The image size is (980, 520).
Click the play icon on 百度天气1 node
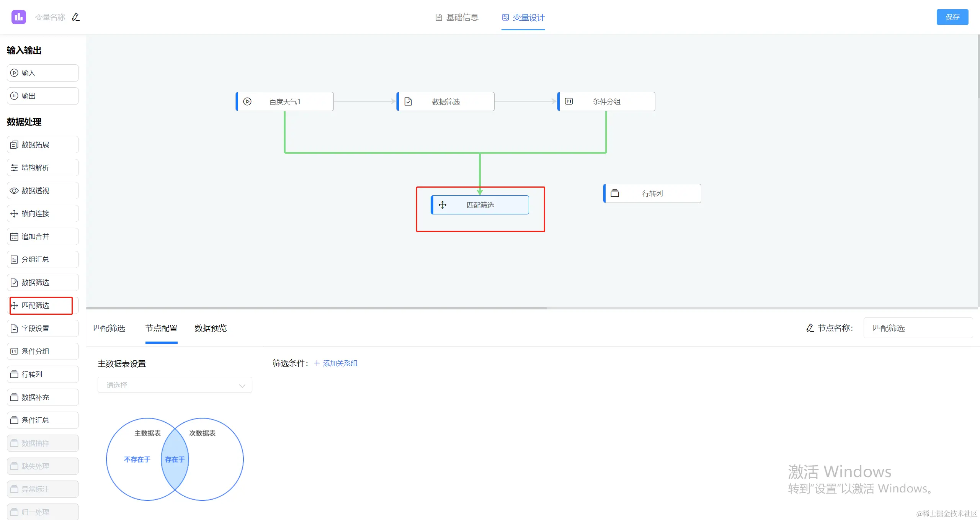point(247,101)
